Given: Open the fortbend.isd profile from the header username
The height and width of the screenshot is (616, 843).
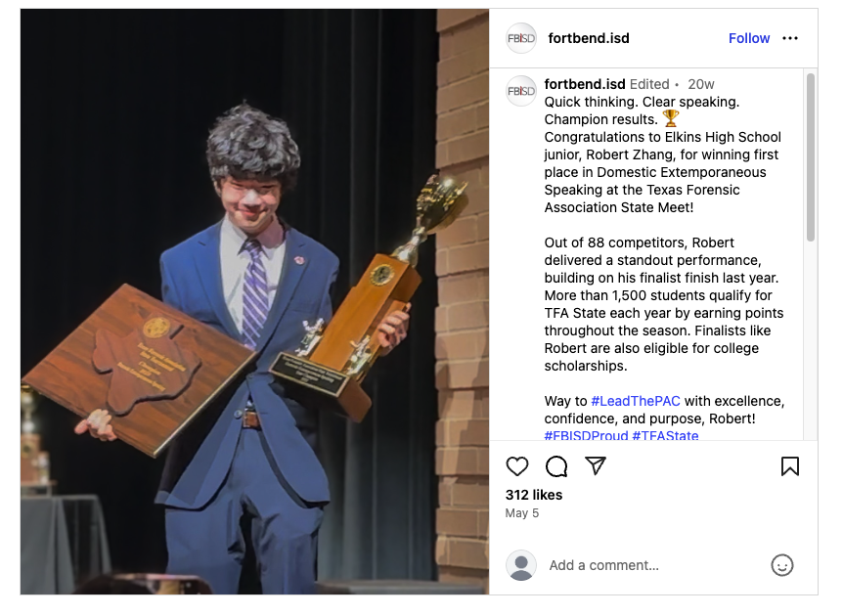Looking at the screenshot, I should pos(589,38).
